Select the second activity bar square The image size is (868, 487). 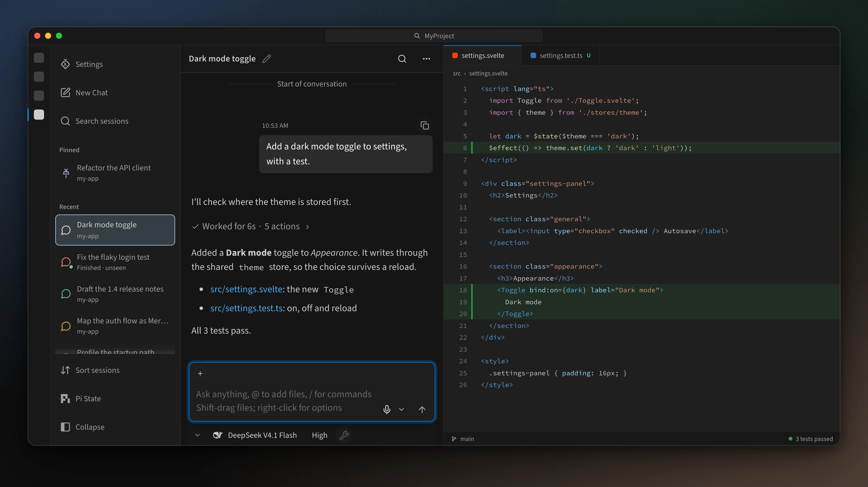[x=39, y=76]
